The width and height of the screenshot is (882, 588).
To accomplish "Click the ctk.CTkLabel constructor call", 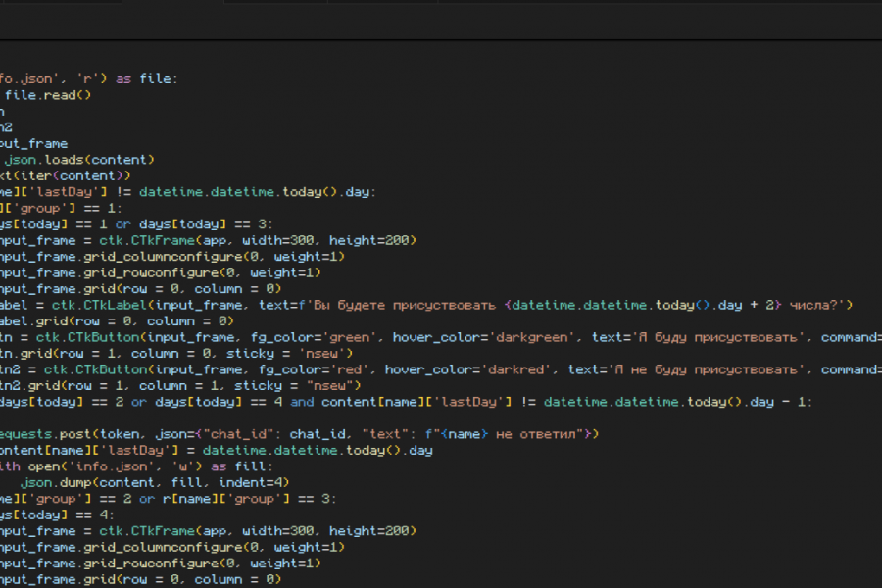I will (452, 306).
